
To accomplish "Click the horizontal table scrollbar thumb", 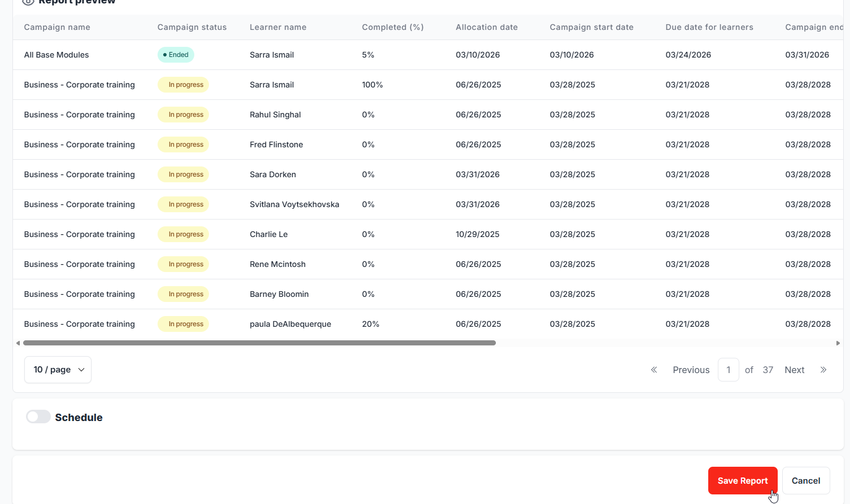I will (259, 343).
